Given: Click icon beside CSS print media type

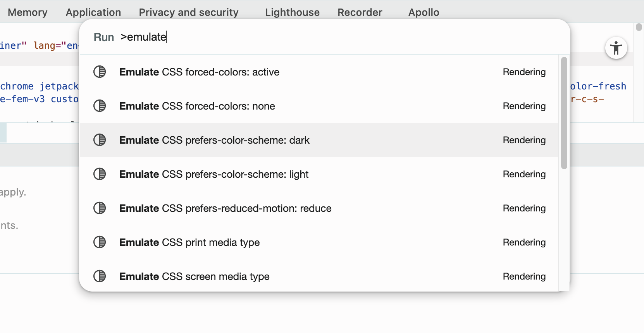Looking at the screenshot, I should [100, 242].
